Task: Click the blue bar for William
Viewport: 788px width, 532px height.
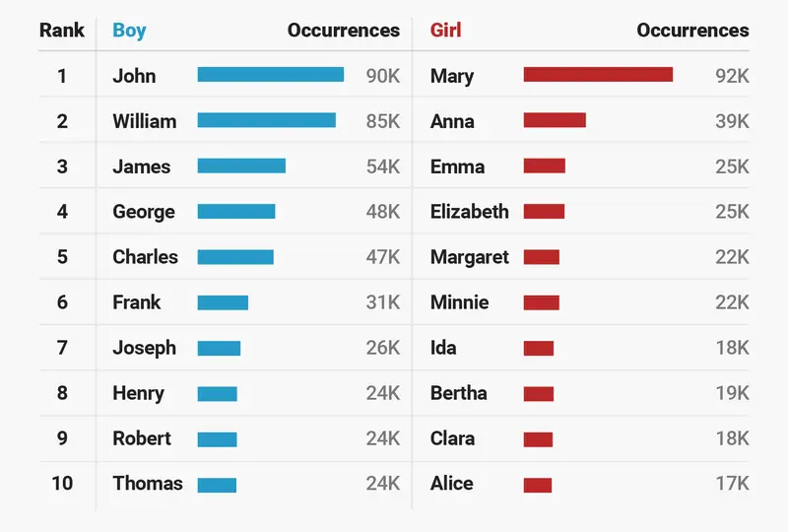Action: tap(266, 120)
